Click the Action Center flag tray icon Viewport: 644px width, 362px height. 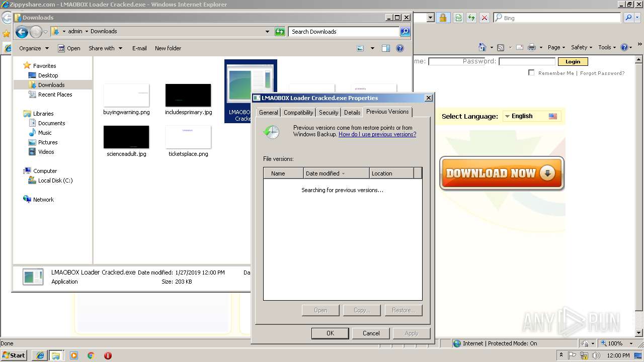573,355
